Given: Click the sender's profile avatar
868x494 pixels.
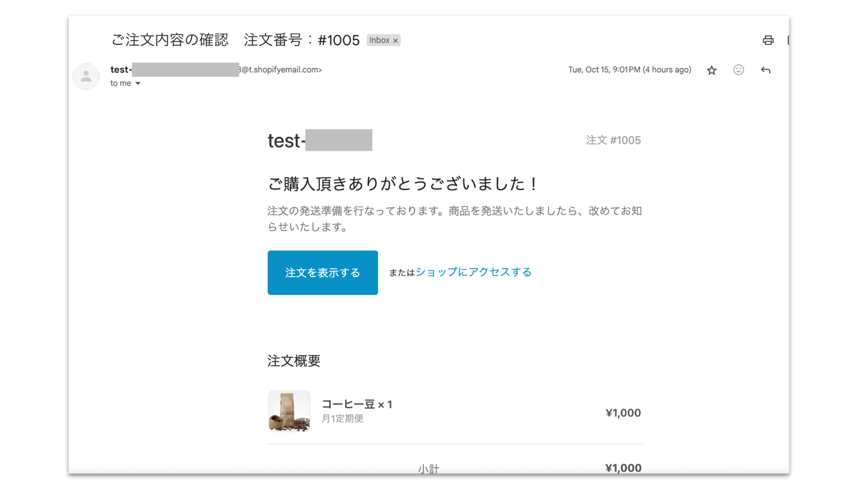Looking at the screenshot, I should [x=86, y=76].
